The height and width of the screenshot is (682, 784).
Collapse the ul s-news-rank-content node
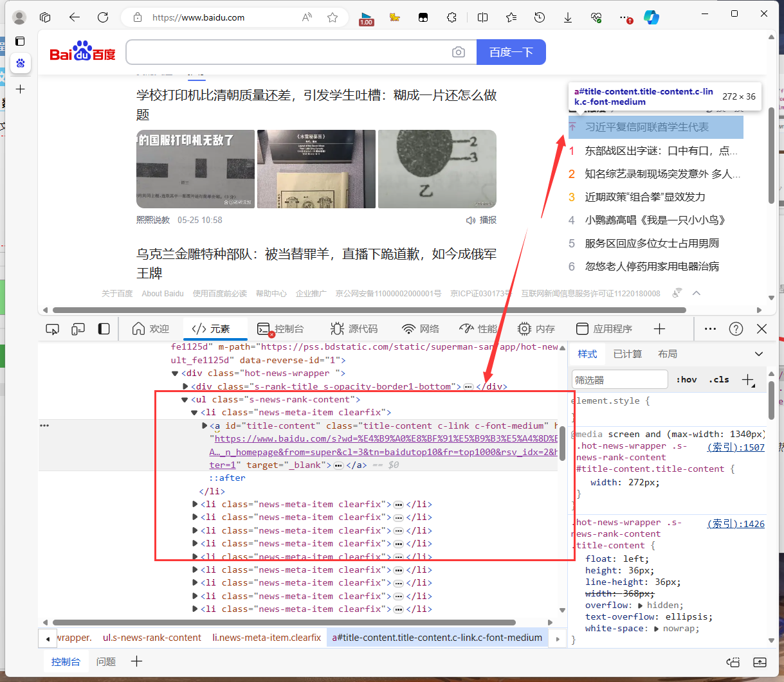click(185, 400)
